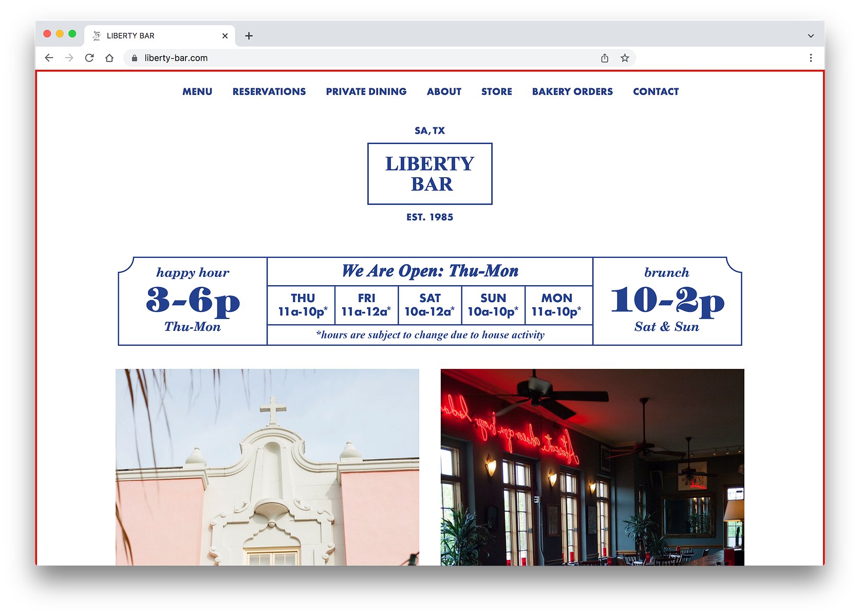
Task: Click the pink church facade photo
Action: (267, 467)
